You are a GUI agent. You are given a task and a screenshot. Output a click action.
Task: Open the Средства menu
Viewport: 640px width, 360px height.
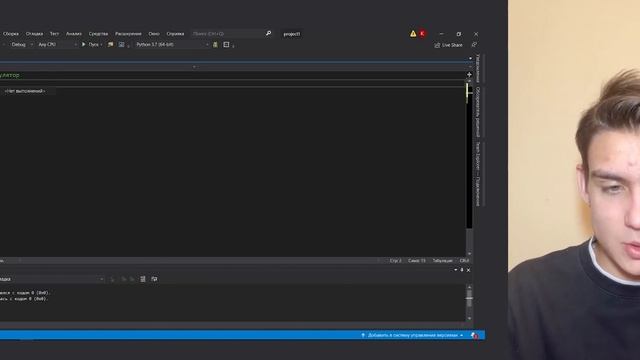coord(98,34)
